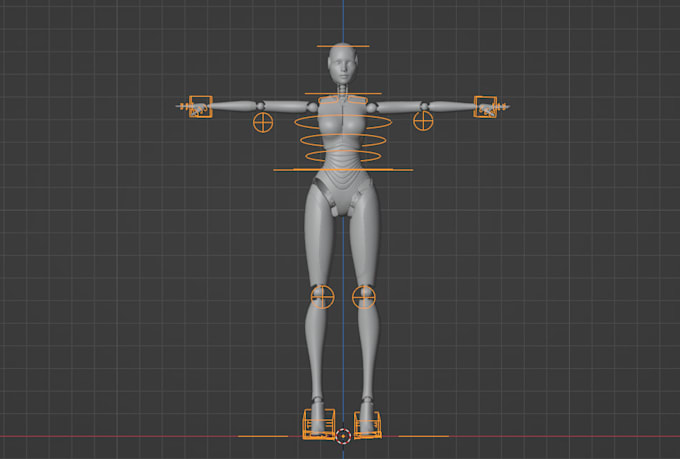Select the head control line above the head
Screen dimensions: 680x459
pyautogui.click(x=343, y=46)
